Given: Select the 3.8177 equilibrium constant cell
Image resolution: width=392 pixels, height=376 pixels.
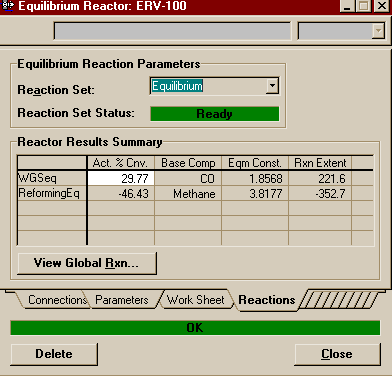Looking at the screenshot, I should [255, 193].
